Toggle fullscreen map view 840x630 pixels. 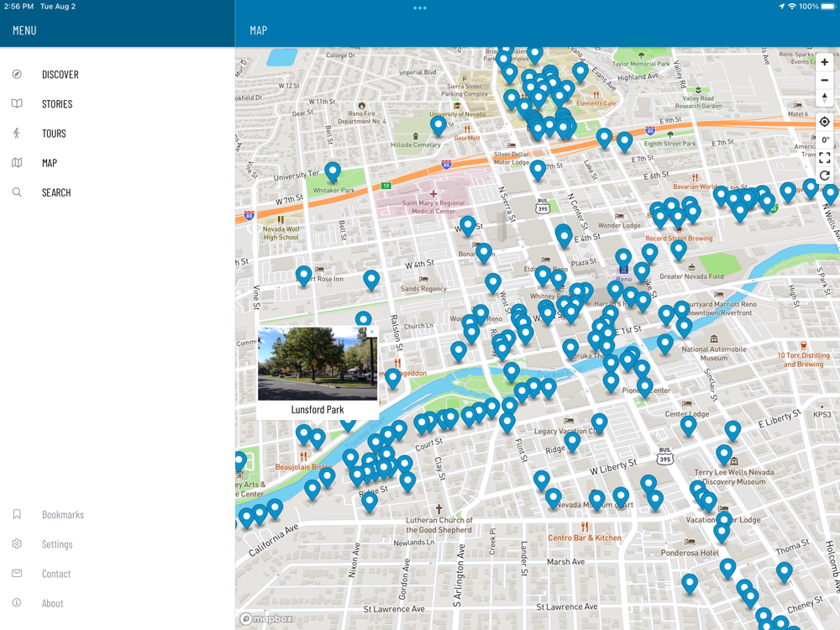tap(825, 158)
